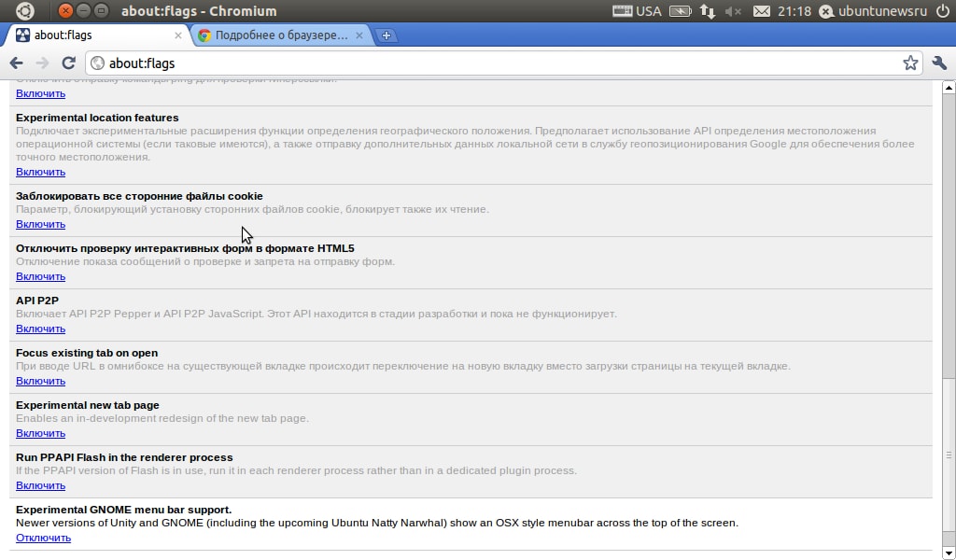Screen dimensions: 956x560
Task: Switch to the 'Подробнее о браузере' tab
Action: click(x=280, y=35)
